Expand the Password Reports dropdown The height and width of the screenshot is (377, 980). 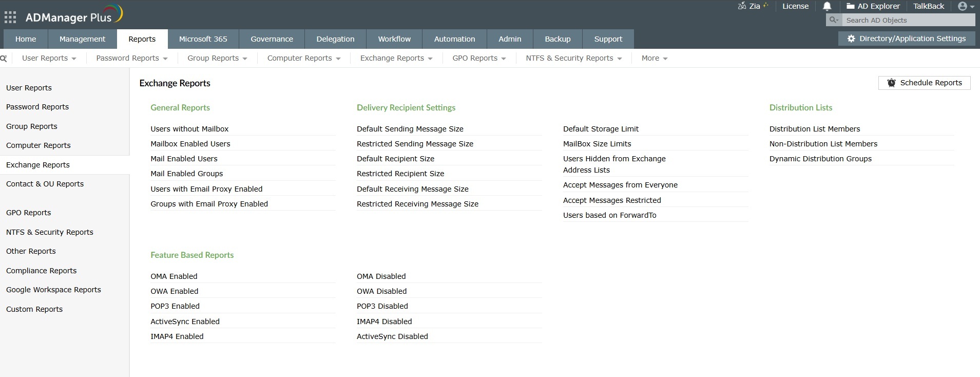[132, 58]
